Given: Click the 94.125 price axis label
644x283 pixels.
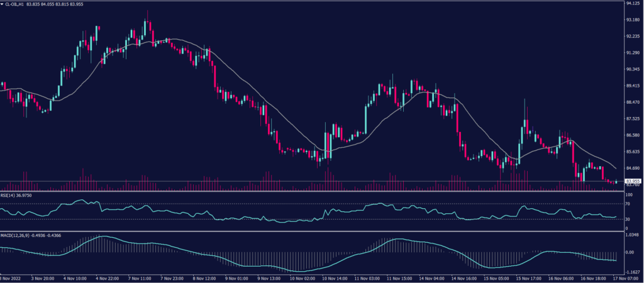Looking at the screenshot, I should [x=632, y=3].
